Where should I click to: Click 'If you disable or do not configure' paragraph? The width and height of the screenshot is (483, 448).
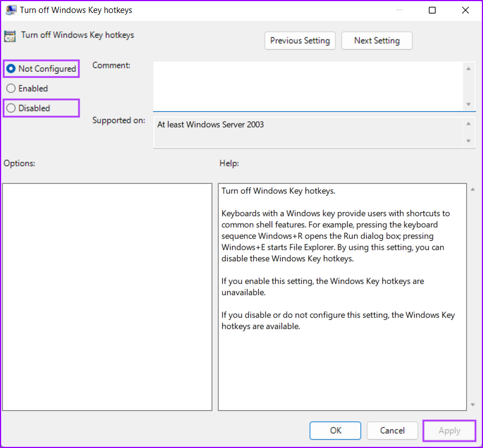point(338,320)
